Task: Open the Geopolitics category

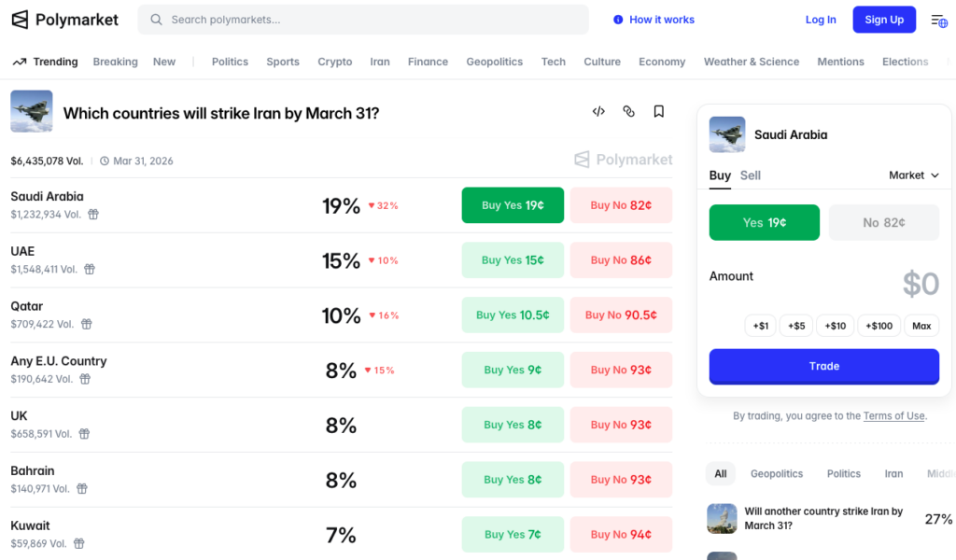Action: coord(494,62)
